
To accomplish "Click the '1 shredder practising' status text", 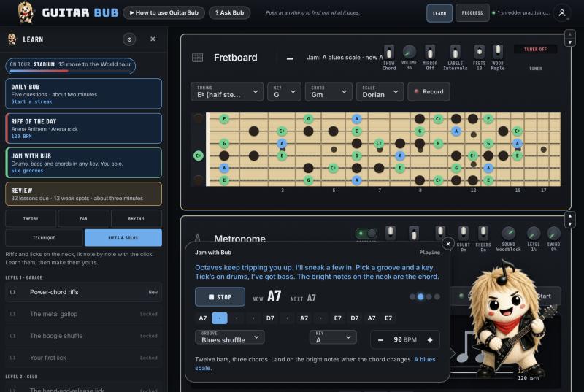I will 523,12.
